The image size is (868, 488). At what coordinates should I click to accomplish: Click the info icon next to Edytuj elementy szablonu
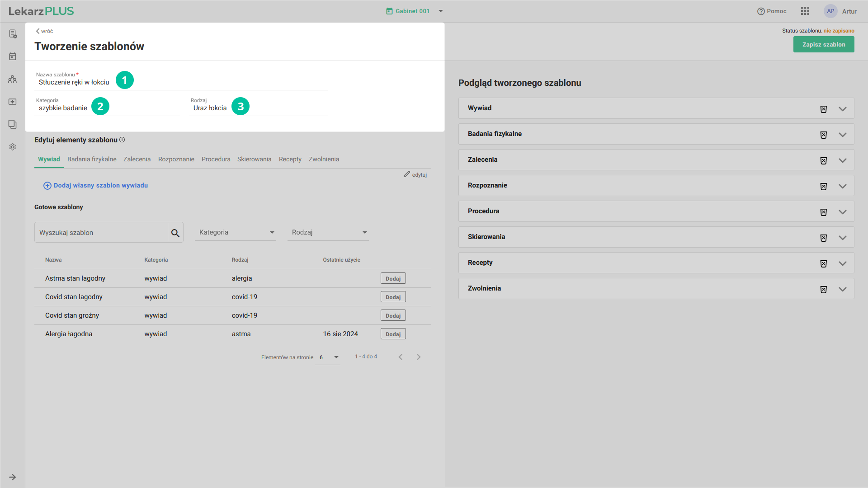click(x=122, y=140)
